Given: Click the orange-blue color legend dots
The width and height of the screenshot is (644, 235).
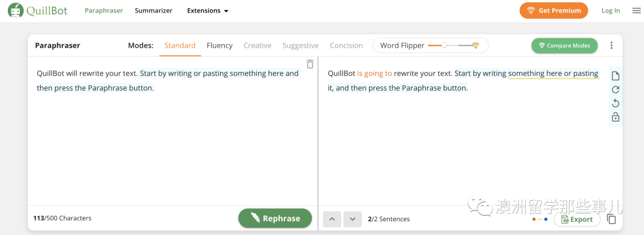Looking at the screenshot, I should (540, 219).
